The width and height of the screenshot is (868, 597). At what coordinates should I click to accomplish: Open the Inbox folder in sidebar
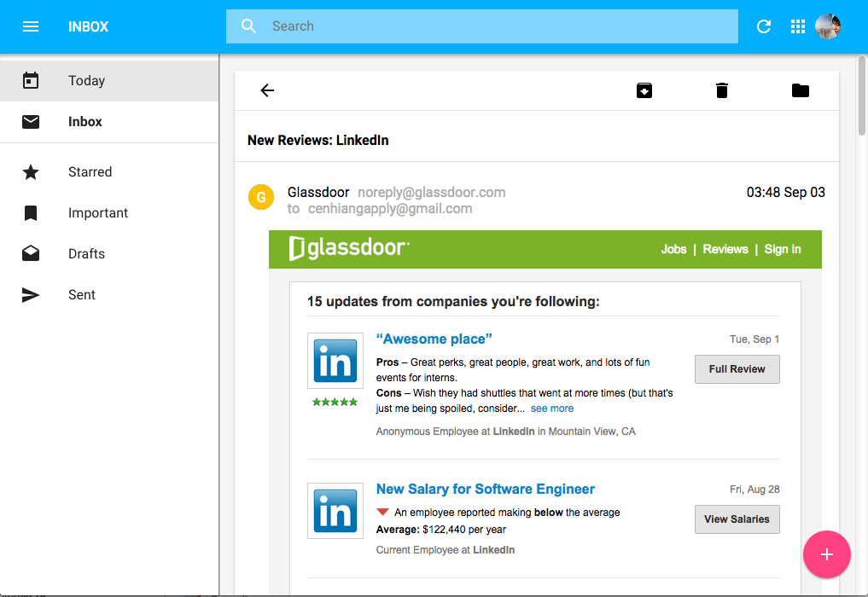(x=109, y=122)
